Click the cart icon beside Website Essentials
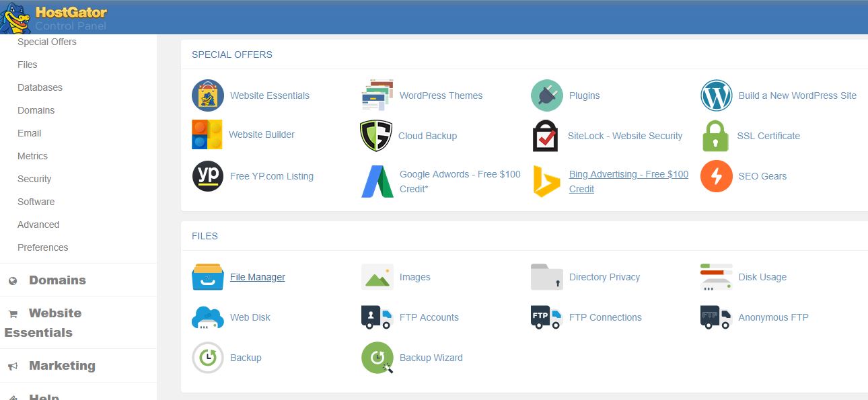868x400 pixels. (13, 314)
